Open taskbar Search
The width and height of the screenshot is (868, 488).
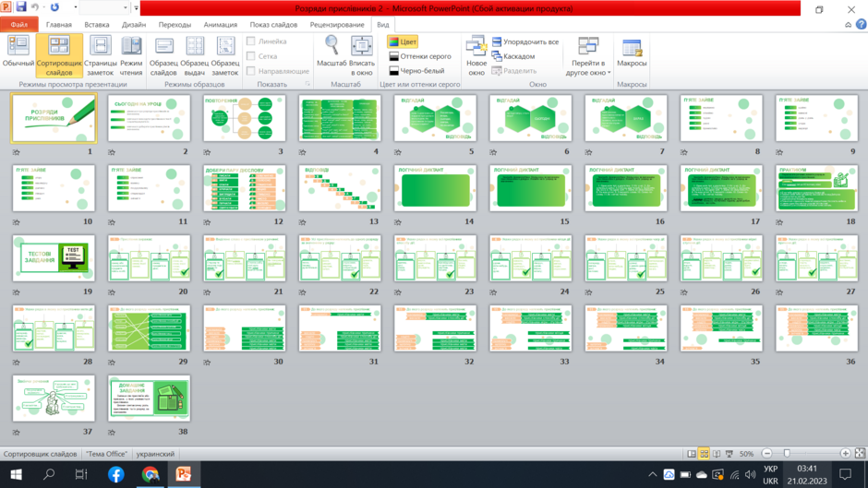click(49, 474)
